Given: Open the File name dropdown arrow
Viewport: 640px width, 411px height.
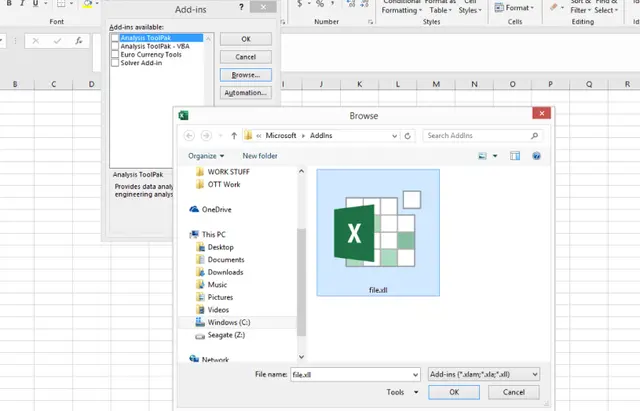Looking at the screenshot, I should pos(415,375).
